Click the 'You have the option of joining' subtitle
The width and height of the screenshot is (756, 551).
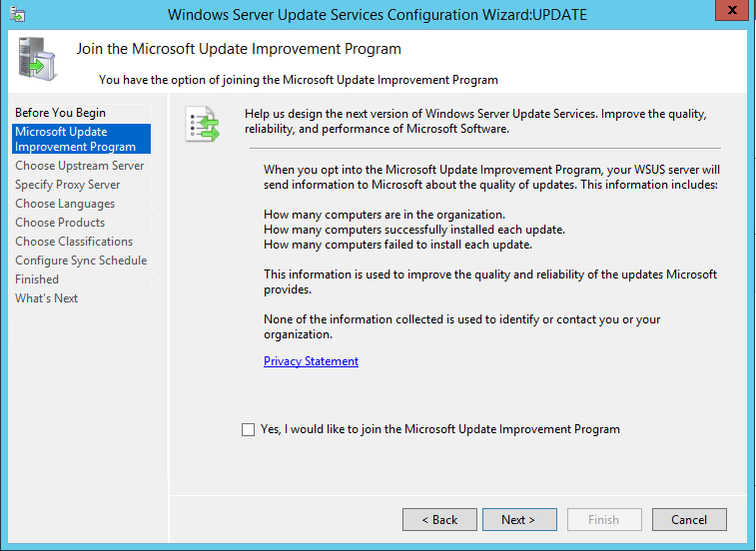pyautogui.click(x=299, y=80)
